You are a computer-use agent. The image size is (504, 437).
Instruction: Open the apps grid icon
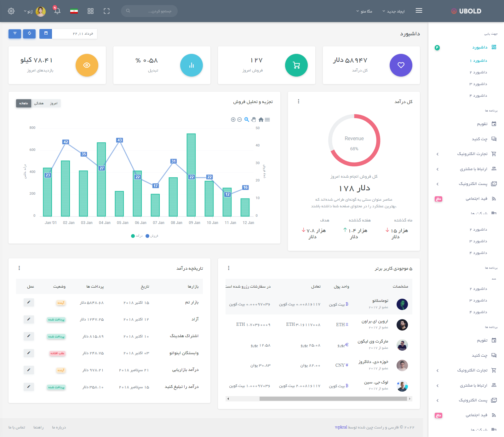click(x=90, y=11)
